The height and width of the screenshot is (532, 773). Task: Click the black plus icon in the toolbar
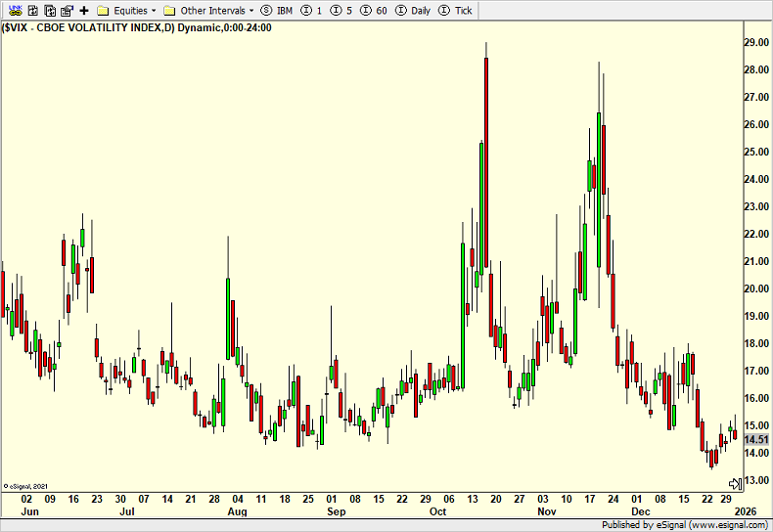[84, 10]
